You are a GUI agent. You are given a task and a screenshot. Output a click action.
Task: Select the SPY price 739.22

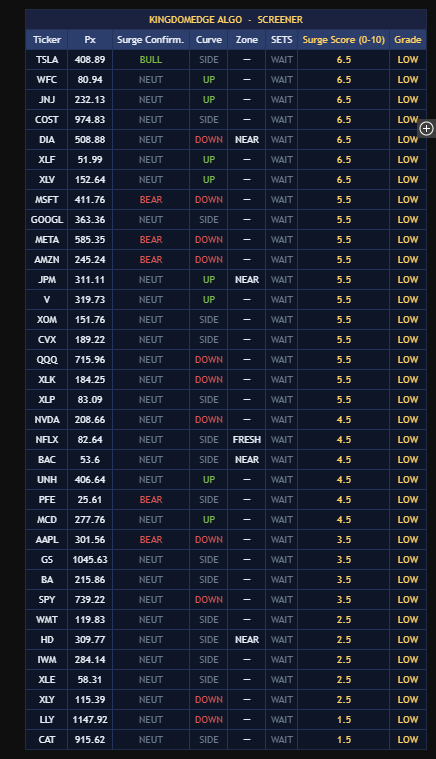90,600
